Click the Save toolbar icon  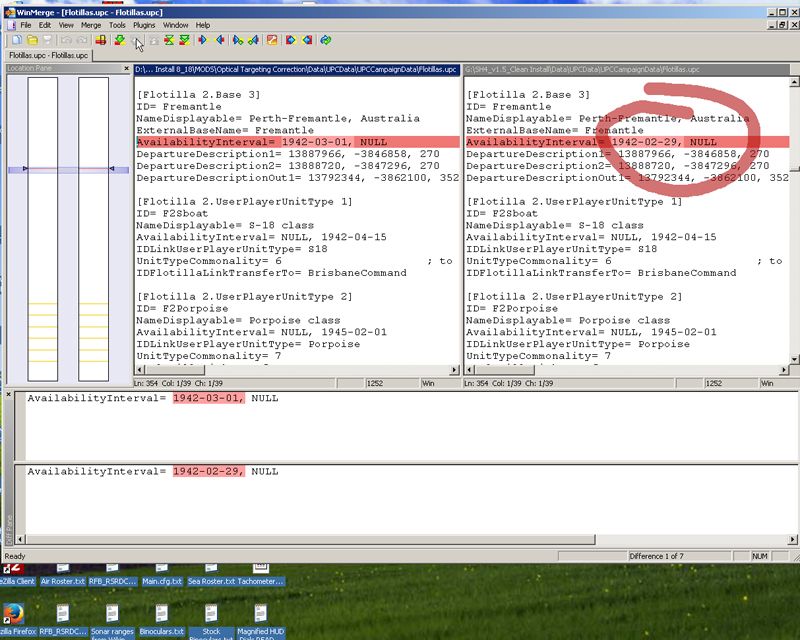[47, 40]
